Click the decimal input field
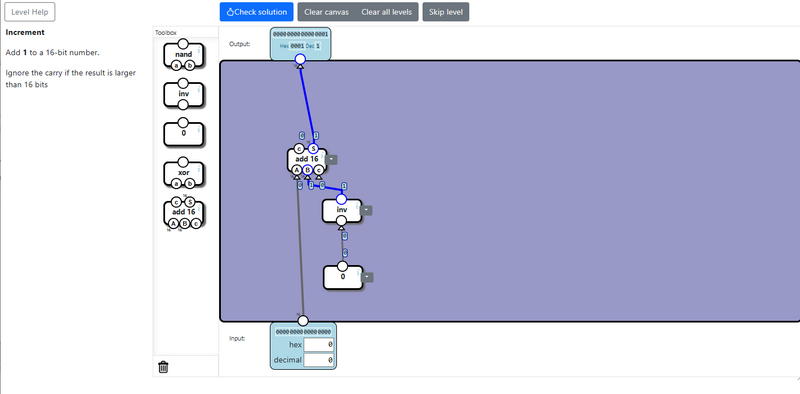Viewport: 800px width, 394px height. 319,360
